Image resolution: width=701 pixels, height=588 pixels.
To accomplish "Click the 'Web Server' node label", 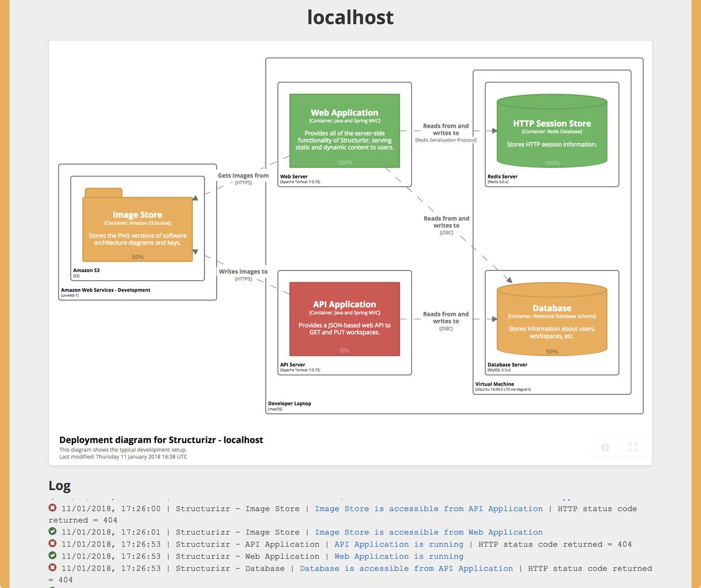I will (x=294, y=176).
